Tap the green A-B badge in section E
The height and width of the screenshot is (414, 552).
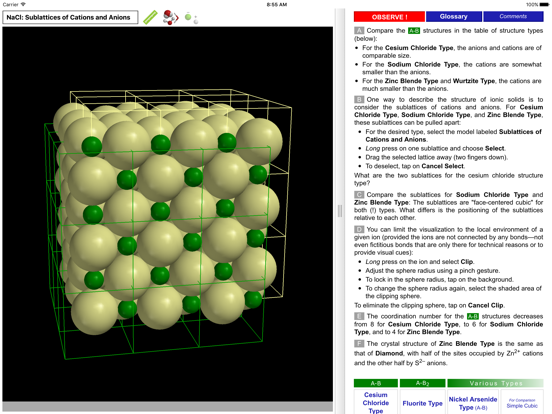click(472, 316)
